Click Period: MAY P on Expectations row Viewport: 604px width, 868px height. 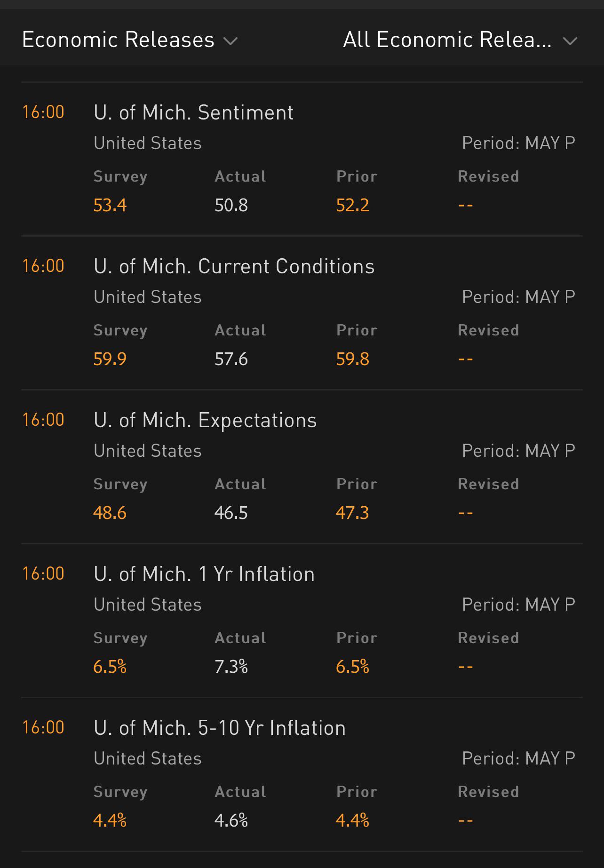518,451
